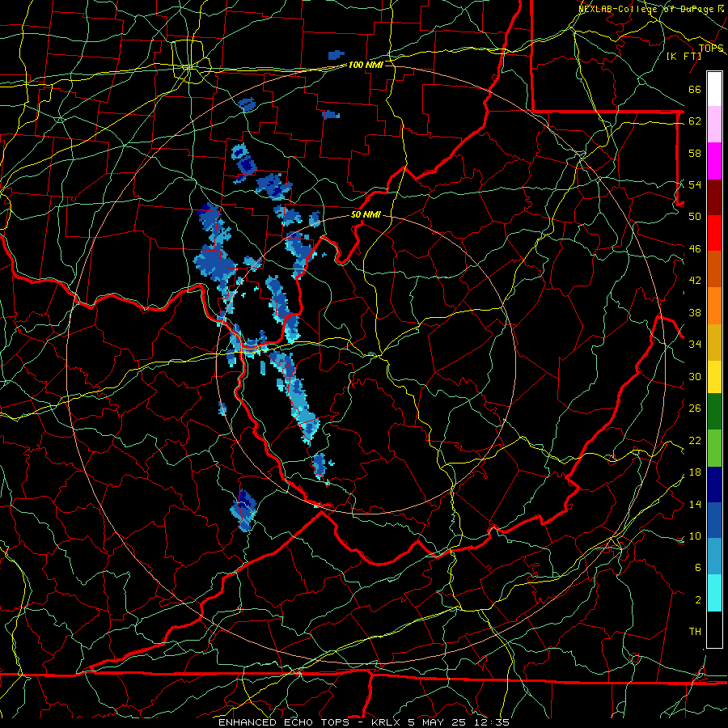The image size is (728, 728).
Task: Select the bright red legend swatch
Action: 714,233
